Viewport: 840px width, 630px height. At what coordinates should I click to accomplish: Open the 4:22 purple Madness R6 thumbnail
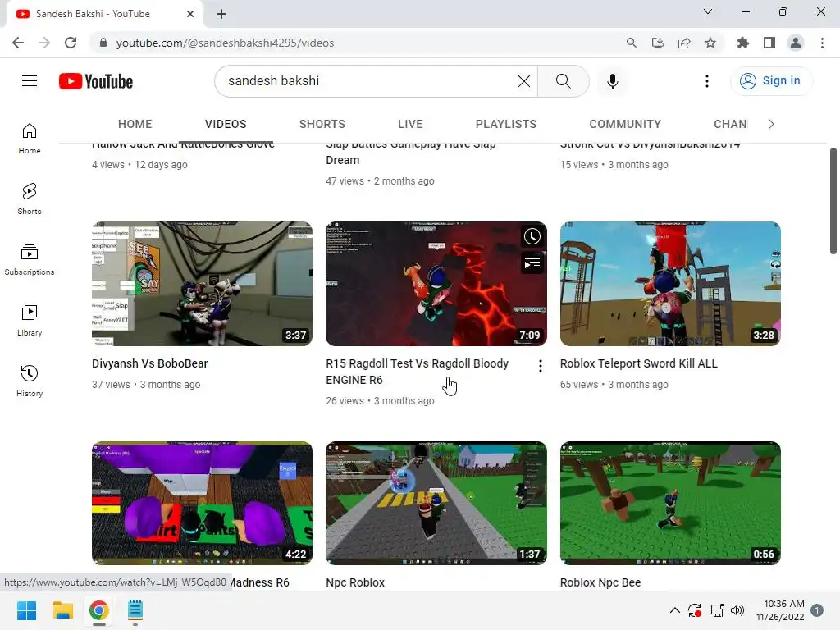[202, 503]
